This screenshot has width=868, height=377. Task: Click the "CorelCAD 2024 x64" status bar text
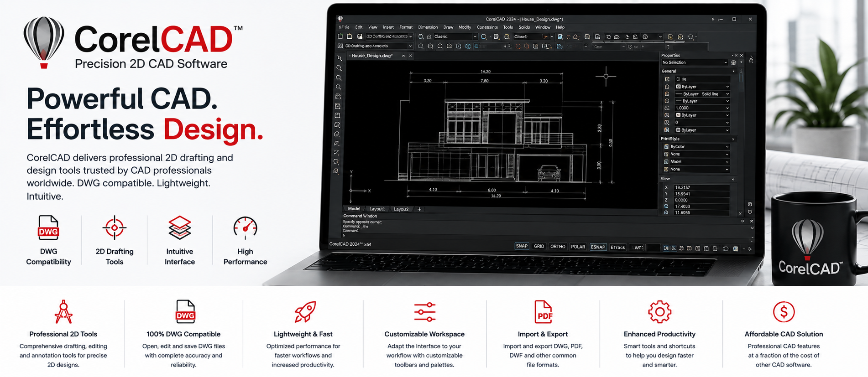click(350, 244)
